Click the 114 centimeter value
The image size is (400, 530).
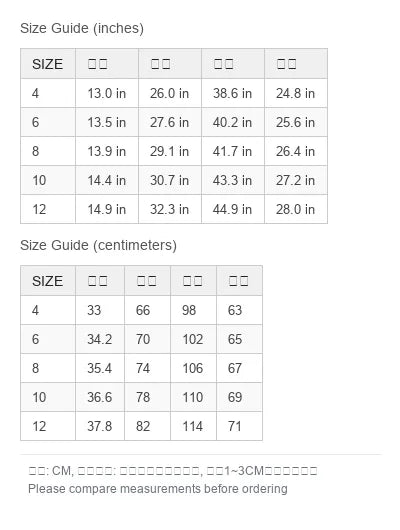point(193,426)
